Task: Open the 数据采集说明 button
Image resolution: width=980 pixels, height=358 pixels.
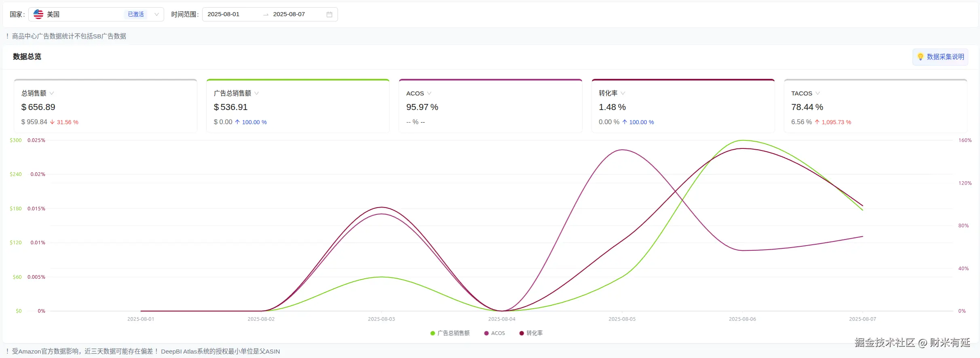Action: click(940, 57)
